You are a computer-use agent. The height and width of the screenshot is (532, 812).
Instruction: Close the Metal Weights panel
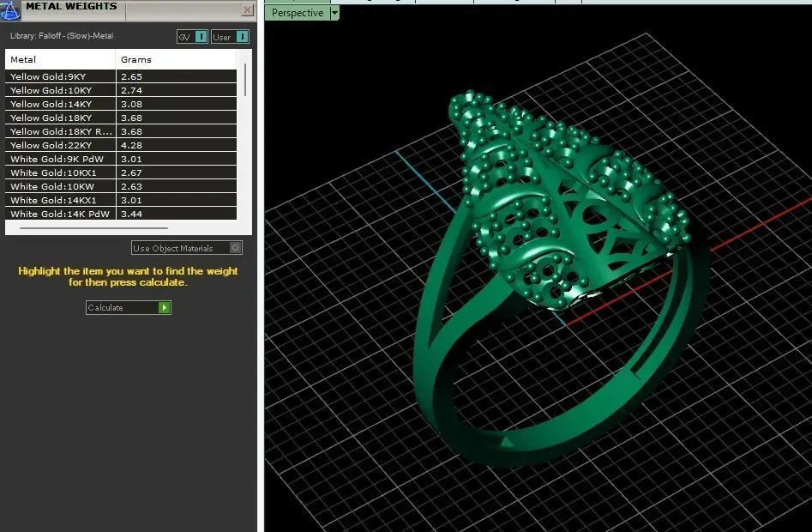point(248,9)
